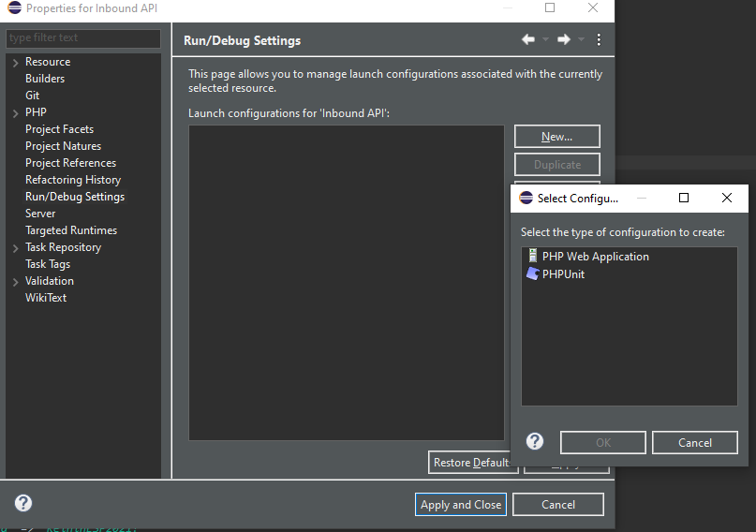Close the Select Configuration dialog
756x532 pixels.
[727, 198]
